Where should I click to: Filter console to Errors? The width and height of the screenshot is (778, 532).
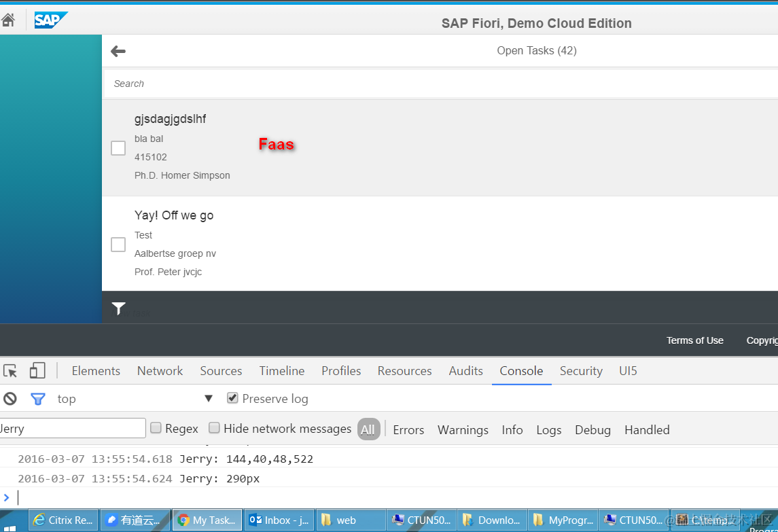[x=408, y=430]
